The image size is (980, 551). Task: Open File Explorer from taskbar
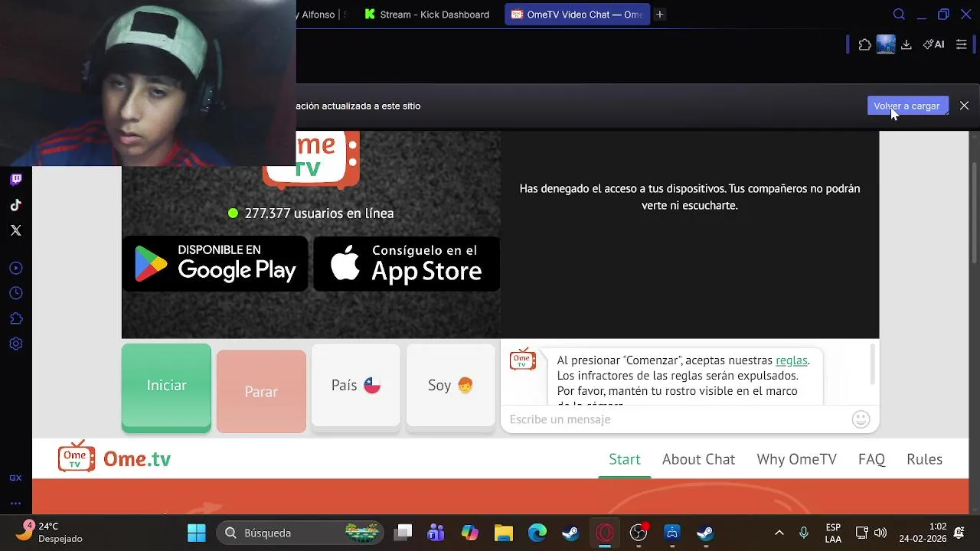(503, 533)
